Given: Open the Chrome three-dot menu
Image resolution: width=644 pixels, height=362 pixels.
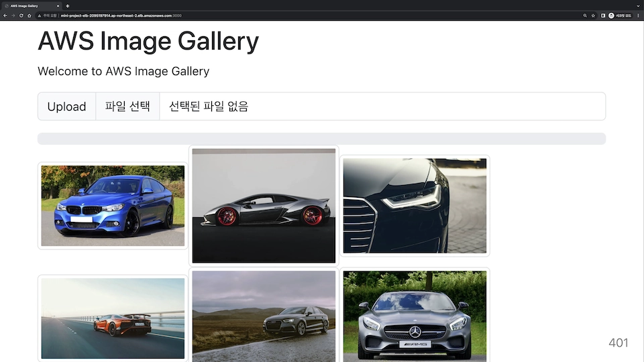Looking at the screenshot, I should click(x=638, y=15).
